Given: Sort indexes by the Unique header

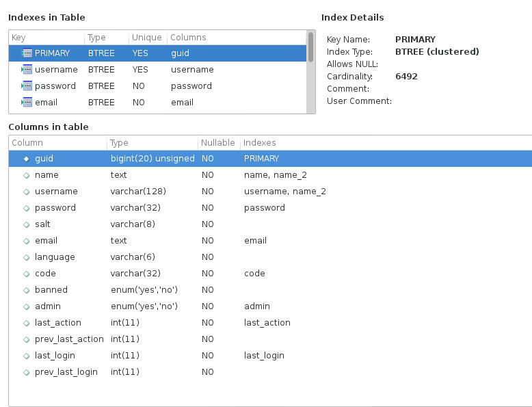Looking at the screenshot, I should click(x=148, y=38).
